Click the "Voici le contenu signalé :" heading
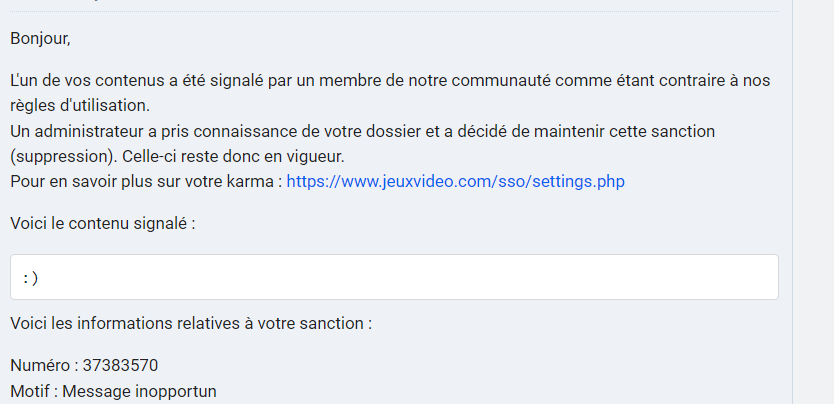The height and width of the screenshot is (404, 834). pos(103,223)
